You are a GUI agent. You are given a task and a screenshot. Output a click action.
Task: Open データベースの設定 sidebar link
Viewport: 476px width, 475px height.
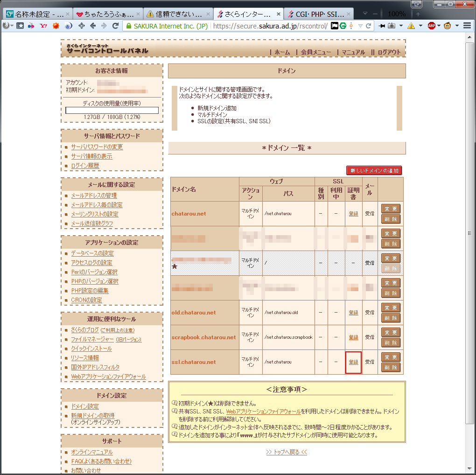point(92,253)
